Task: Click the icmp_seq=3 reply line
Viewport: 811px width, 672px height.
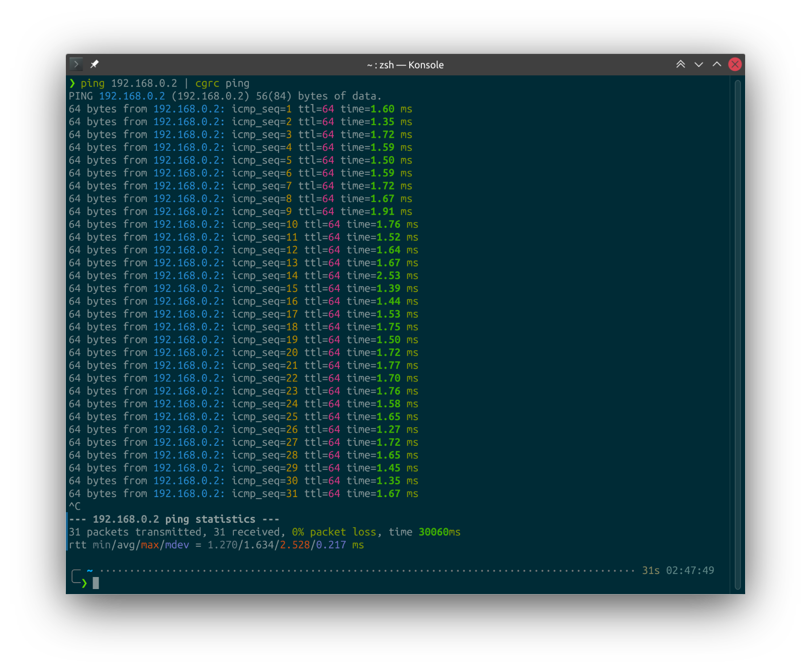Action: point(240,135)
